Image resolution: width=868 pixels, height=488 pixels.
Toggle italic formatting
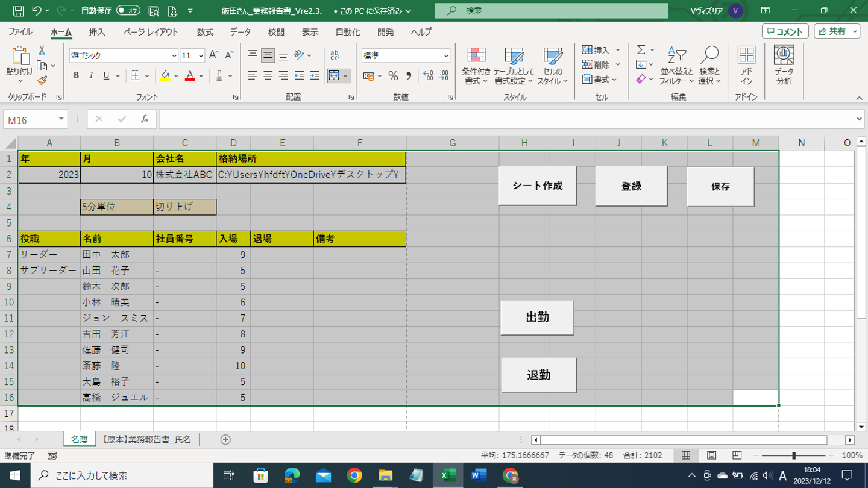click(x=91, y=75)
